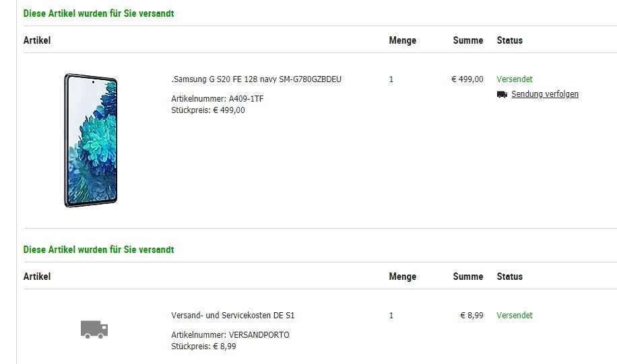
Task: Open the Samsung S20 FE product image
Action: [90, 141]
